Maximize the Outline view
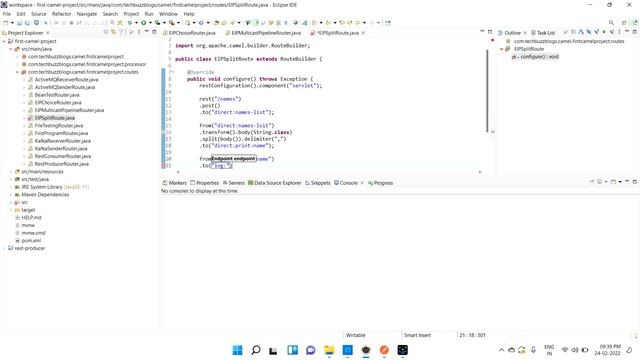Screen dimensions: 640x360 [x=634, y=32]
